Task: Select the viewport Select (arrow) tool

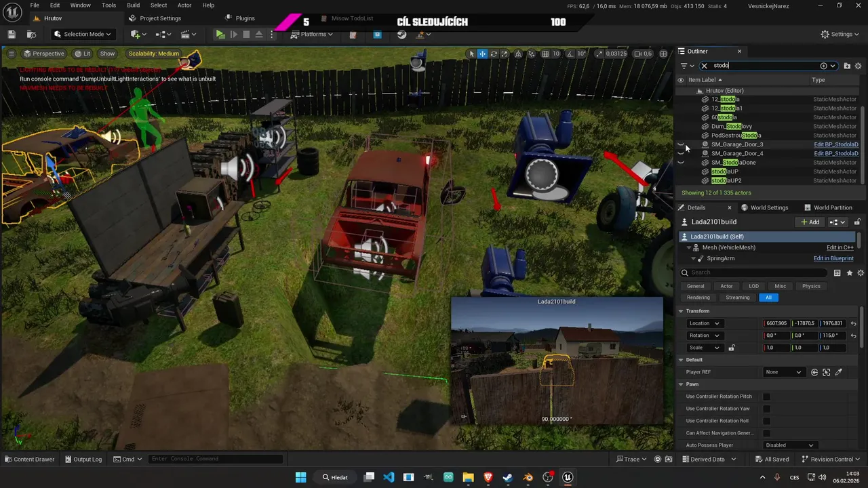Action: pyautogui.click(x=471, y=54)
